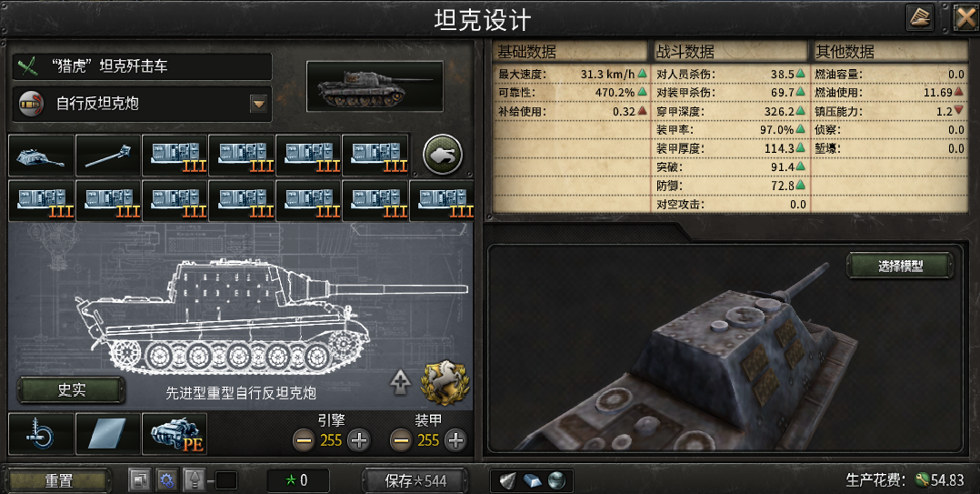Viewport: 980px width, 494px height.
Task: Click the blue gear icon in bottom bar
Action: [x=166, y=480]
